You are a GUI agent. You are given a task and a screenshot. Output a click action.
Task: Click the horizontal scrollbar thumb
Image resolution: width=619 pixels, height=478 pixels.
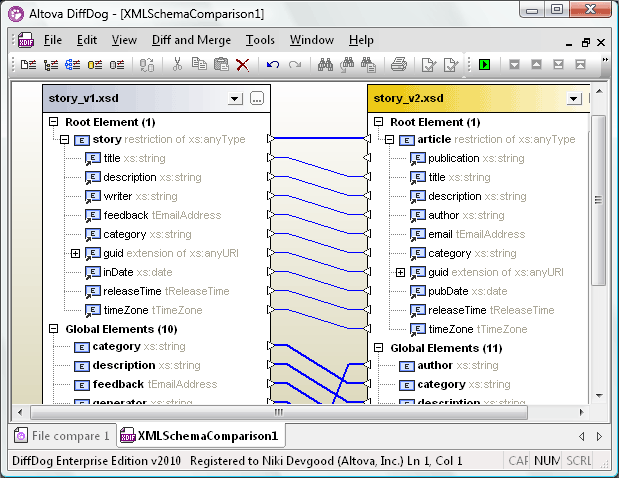(279, 412)
